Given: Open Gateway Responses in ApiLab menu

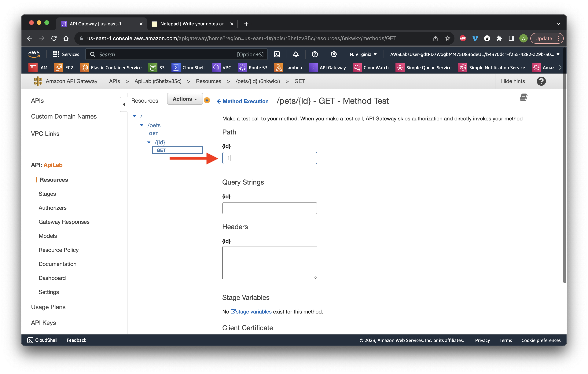Looking at the screenshot, I should (x=64, y=222).
